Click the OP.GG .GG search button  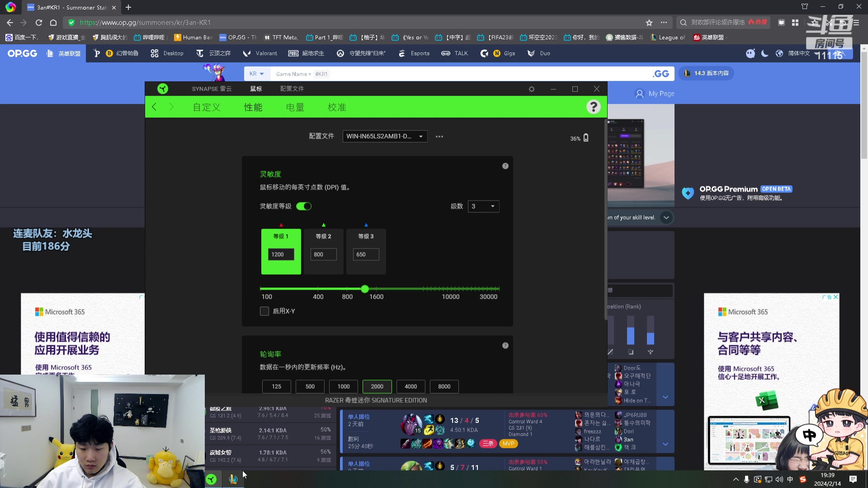click(661, 74)
